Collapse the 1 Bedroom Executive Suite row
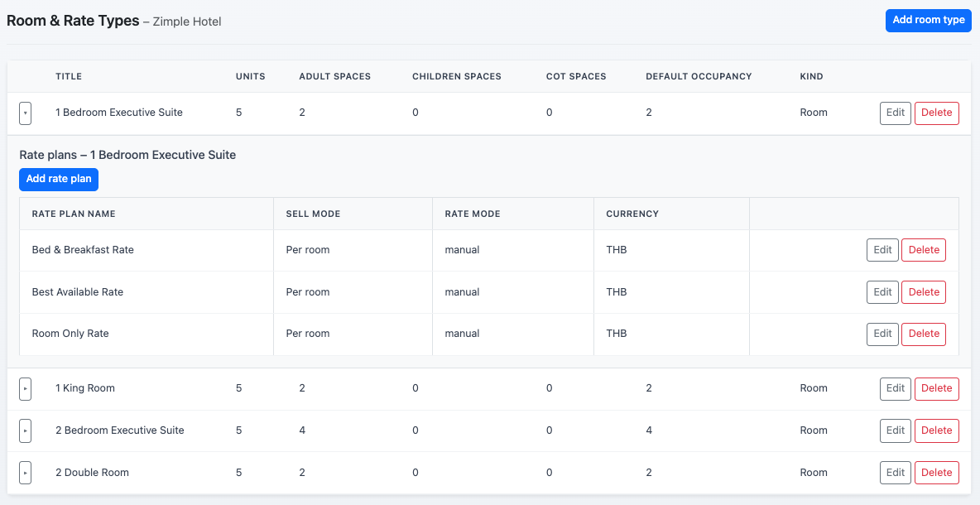Viewport: 980px width, 505px height. pos(25,113)
